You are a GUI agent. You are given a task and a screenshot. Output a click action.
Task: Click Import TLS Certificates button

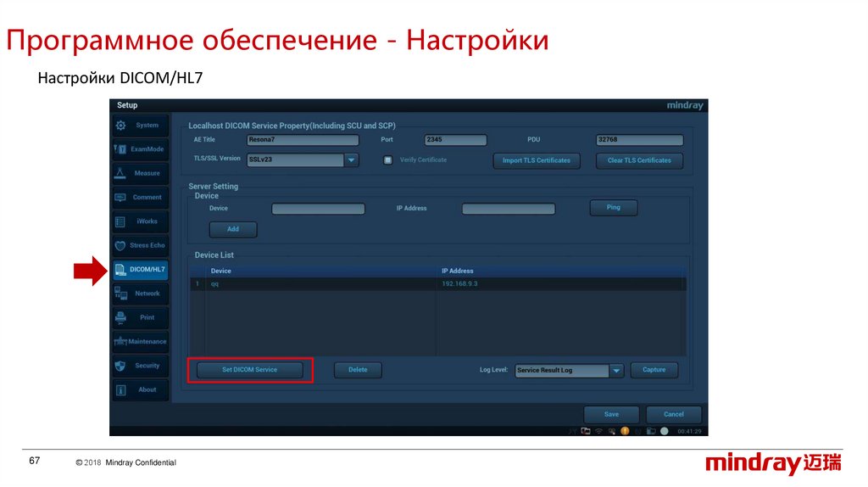(537, 160)
